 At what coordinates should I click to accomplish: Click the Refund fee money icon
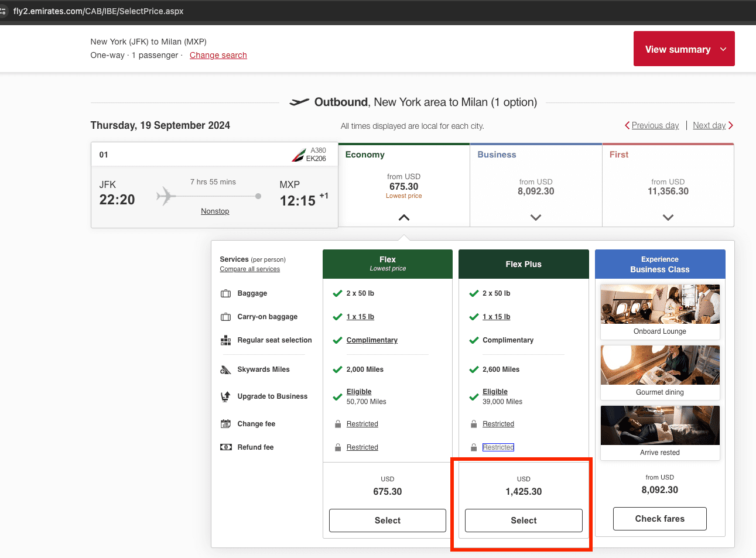(225, 447)
